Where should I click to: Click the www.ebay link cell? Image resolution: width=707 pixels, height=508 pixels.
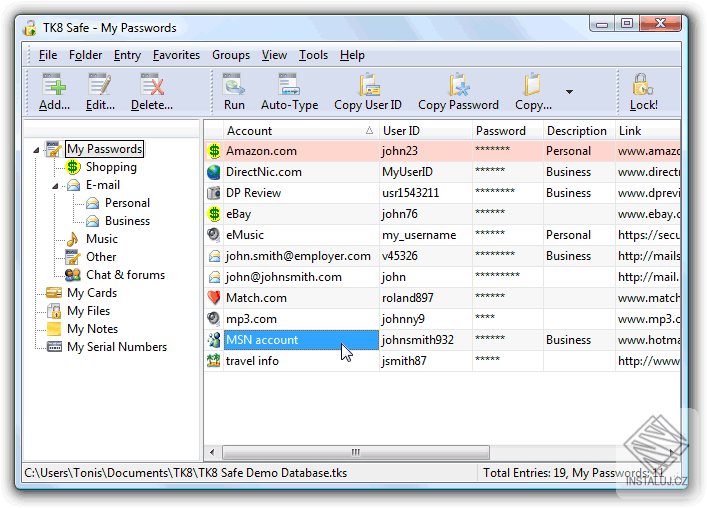click(x=649, y=214)
